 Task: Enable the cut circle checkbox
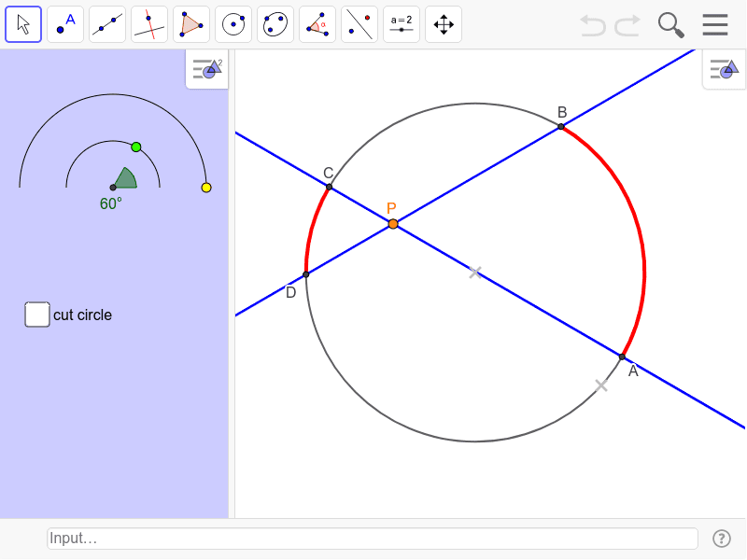point(37,315)
